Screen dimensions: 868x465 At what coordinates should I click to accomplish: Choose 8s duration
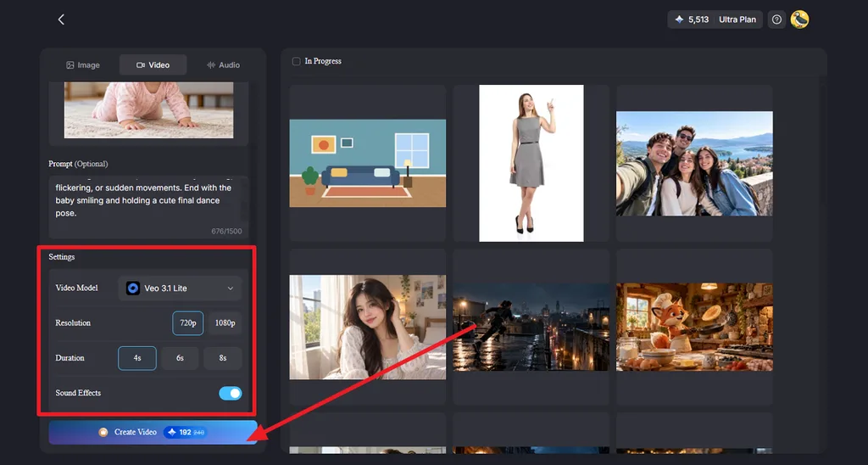pyautogui.click(x=223, y=358)
